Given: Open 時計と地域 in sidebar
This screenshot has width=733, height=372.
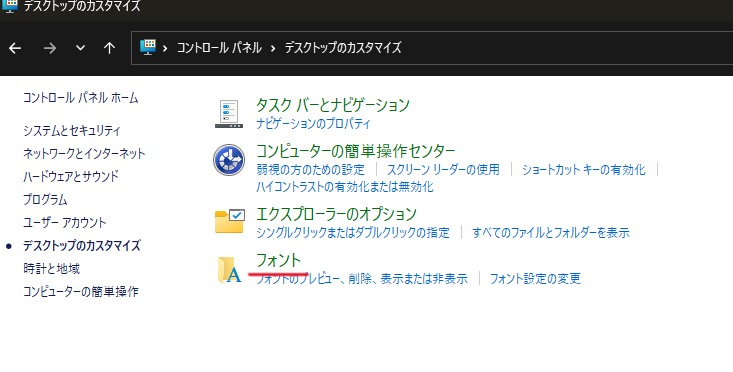Looking at the screenshot, I should (x=51, y=269).
